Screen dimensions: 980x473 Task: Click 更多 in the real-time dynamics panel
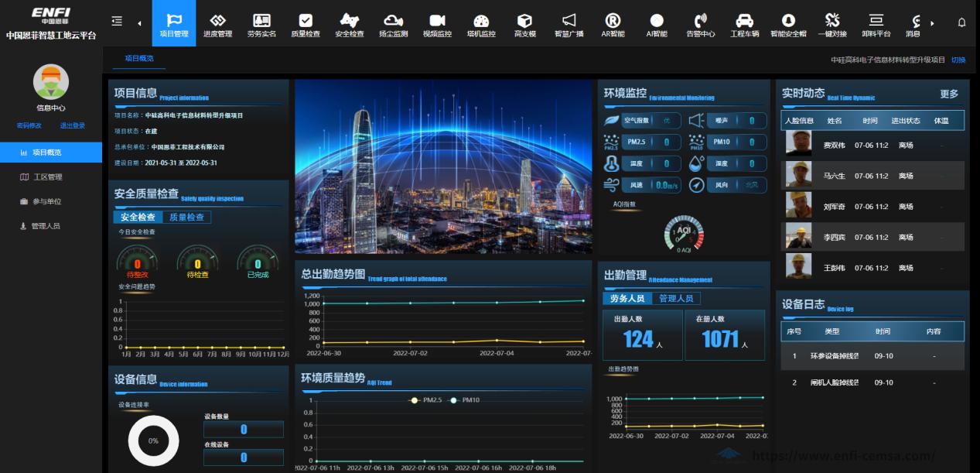point(949,94)
